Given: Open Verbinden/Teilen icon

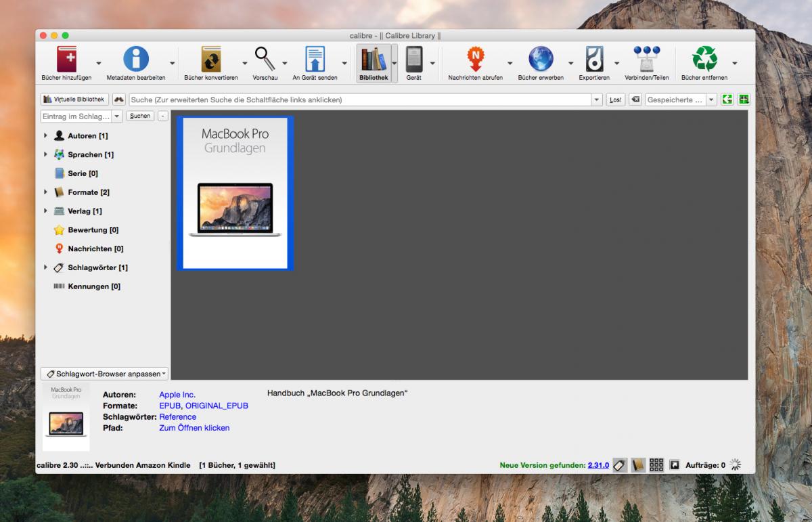Looking at the screenshot, I should pos(647,60).
